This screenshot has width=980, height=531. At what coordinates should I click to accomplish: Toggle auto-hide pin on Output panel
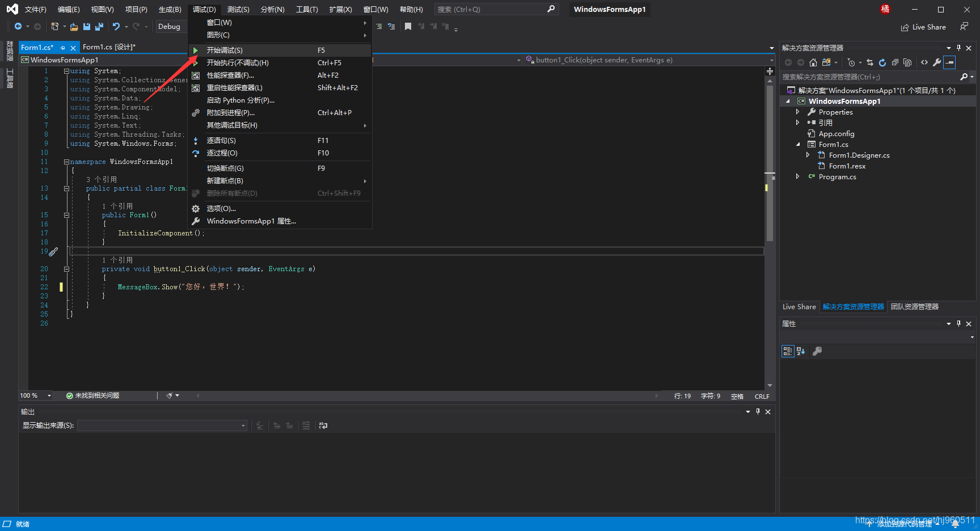point(758,412)
